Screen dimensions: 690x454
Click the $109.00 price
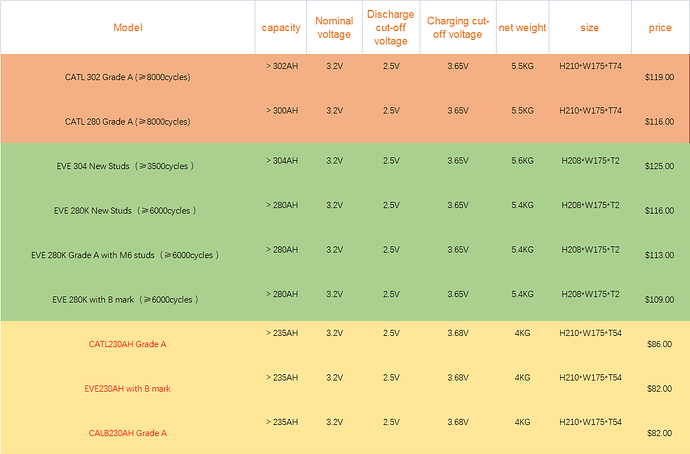(659, 299)
